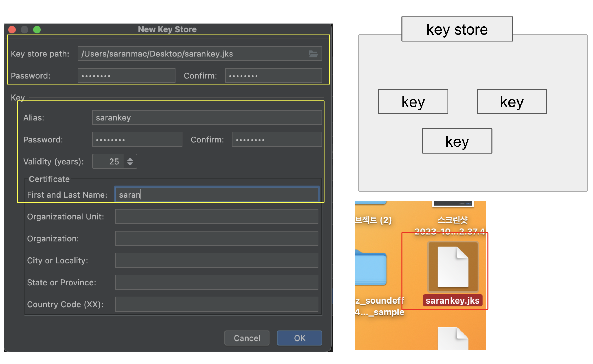Click the Organization input field

(x=216, y=238)
